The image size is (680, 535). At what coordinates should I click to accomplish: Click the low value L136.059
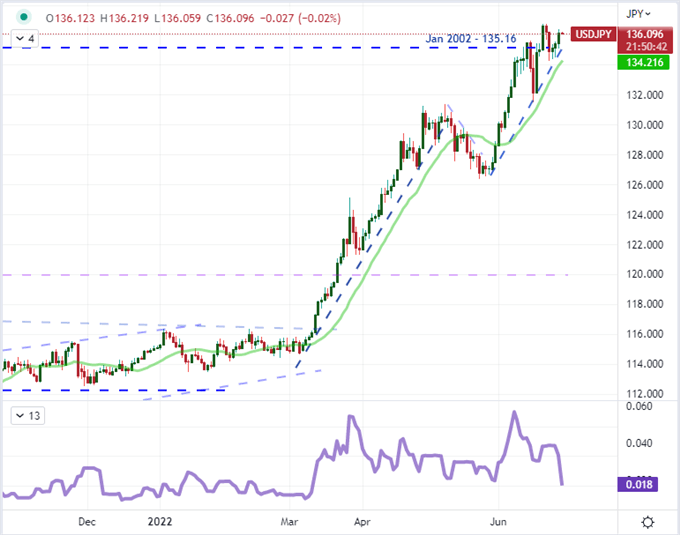(x=177, y=18)
